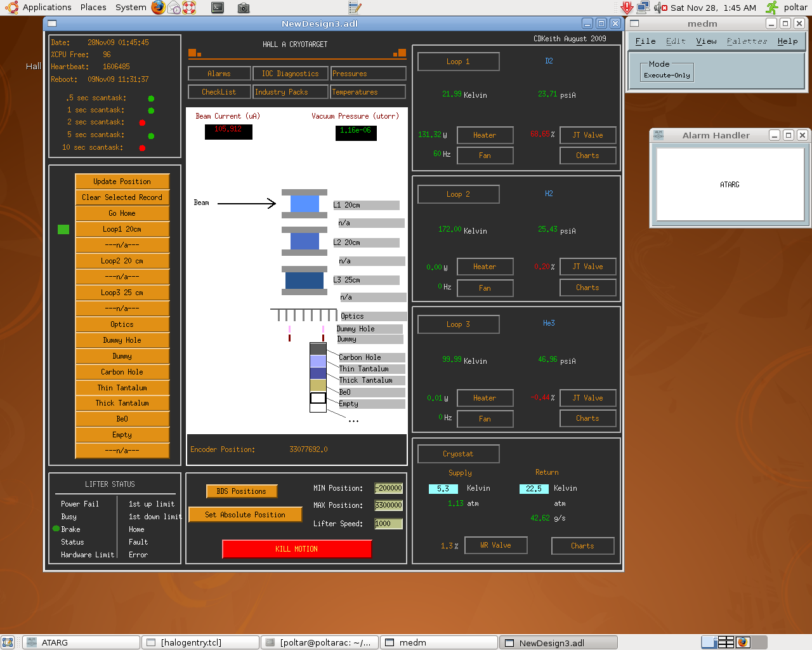Open the Pressures display
Image resolution: width=812 pixels, height=650 pixels.
[x=368, y=74]
